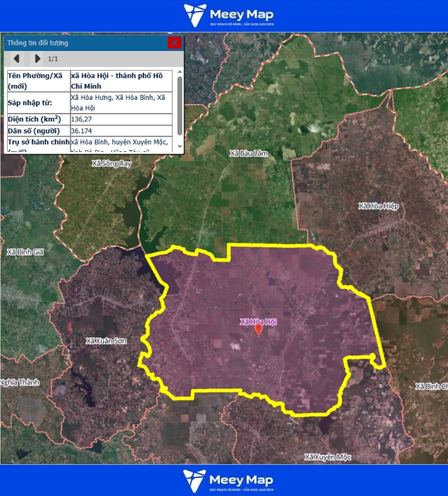Click Xã Xuân Sơn on the map
This screenshot has width=448, height=496.
click(x=106, y=341)
